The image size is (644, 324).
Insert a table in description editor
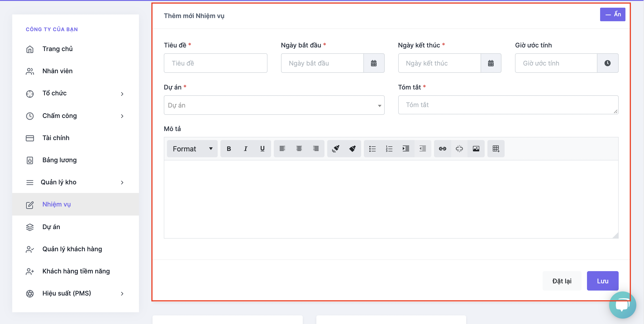point(496,149)
